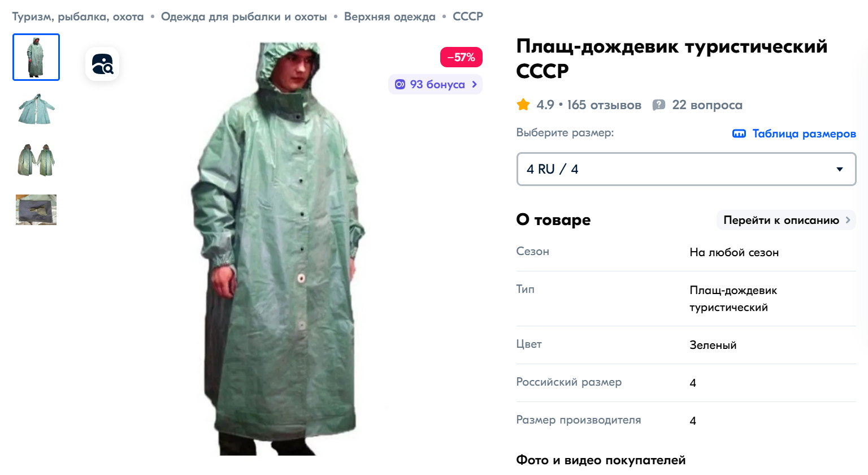This screenshot has width=868, height=475.
Task: Open the Туризм, рыбалка, охота breadcrumb
Action: [78, 17]
